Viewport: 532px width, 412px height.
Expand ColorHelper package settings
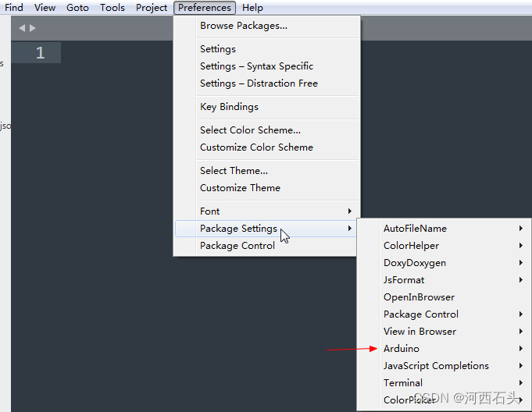[x=445, y=246]
